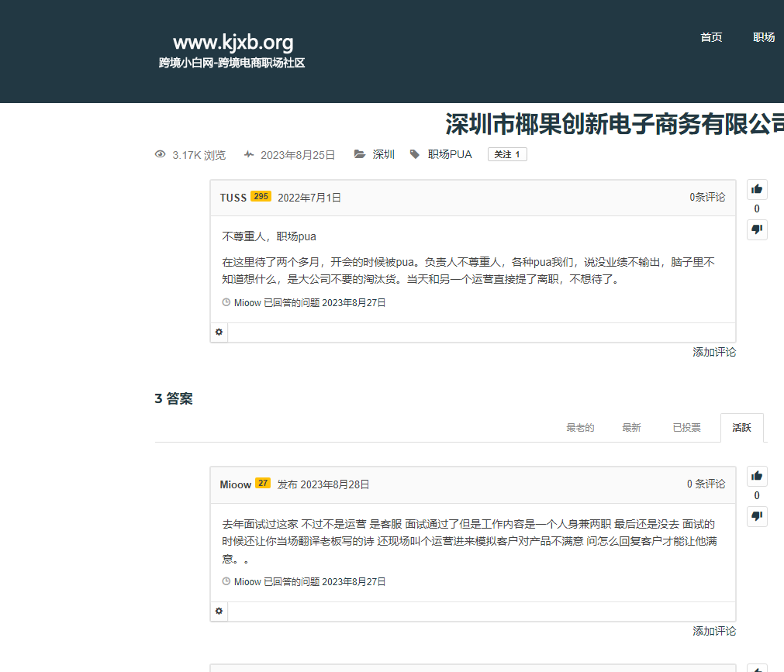This screenshot has width=784, height=672.
Task: Sort answers by 已投票
Action: (686, 428)
